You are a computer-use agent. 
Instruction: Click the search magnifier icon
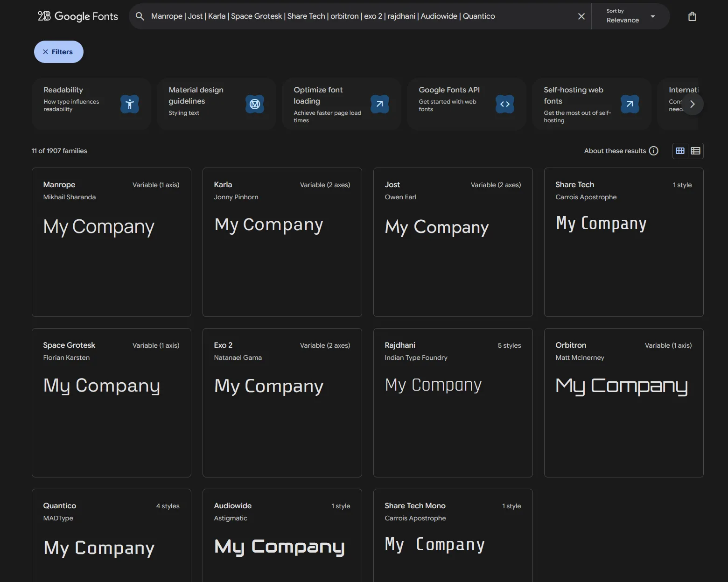(x=140, y=16)
